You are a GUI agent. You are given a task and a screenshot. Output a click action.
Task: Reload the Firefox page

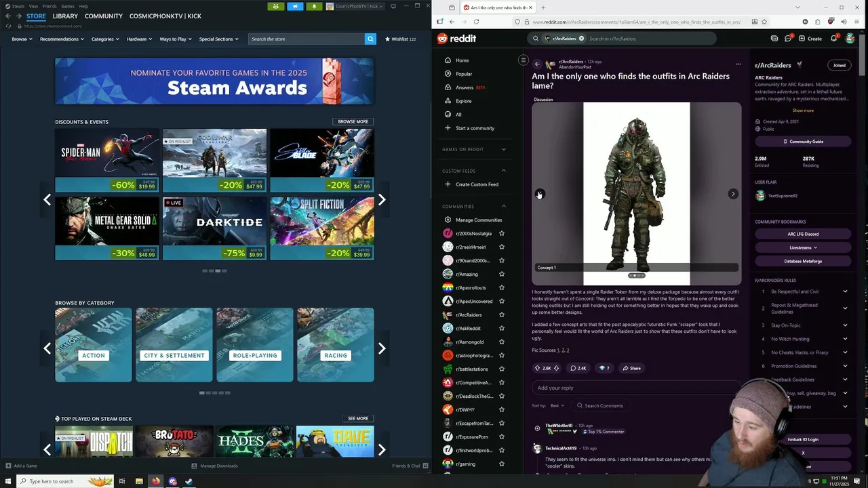[x=476, y=22]
